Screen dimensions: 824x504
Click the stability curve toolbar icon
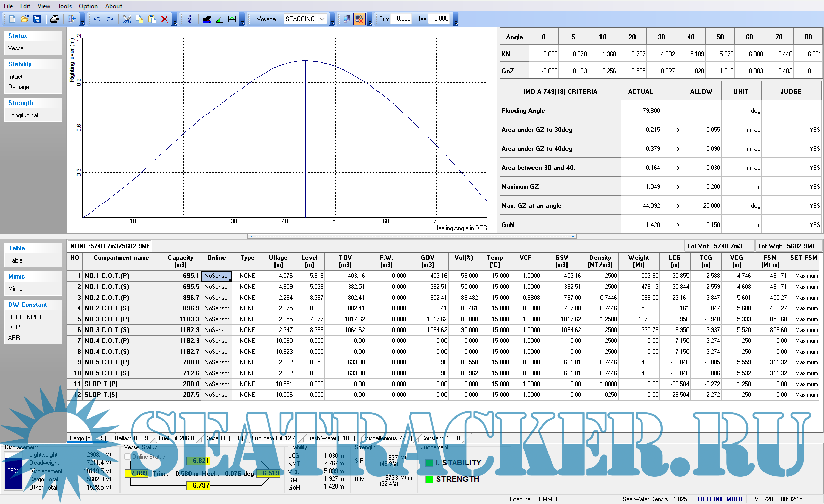click(x=219, y=19)
